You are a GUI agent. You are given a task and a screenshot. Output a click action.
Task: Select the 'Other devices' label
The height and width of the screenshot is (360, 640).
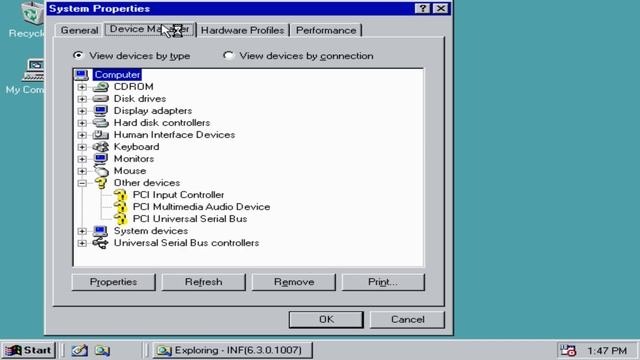(x=147, y=183)
